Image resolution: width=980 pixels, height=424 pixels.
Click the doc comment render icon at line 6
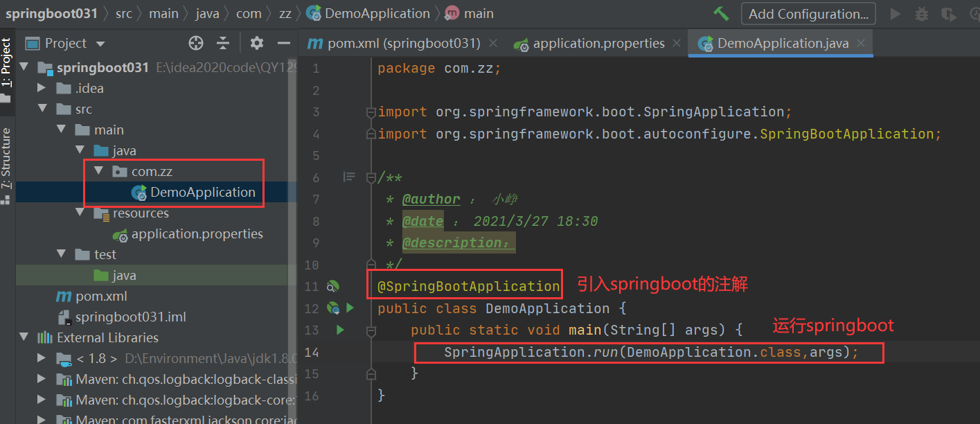tap(349, 177)
